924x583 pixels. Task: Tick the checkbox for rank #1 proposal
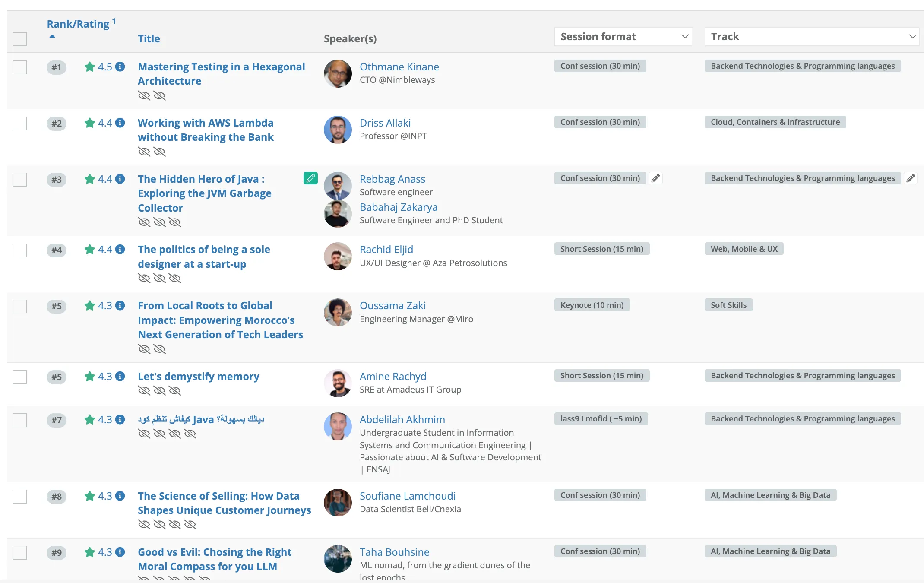coord(20,67)
